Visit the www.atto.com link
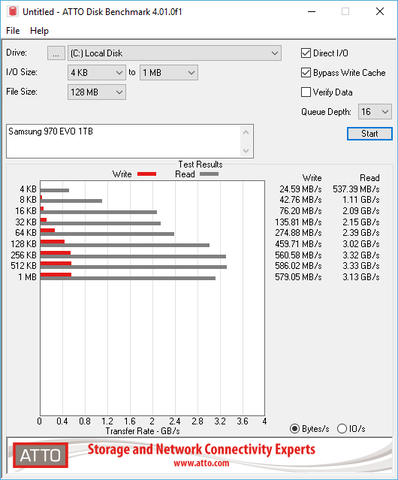398x480 pixels. tap(201, 463)
